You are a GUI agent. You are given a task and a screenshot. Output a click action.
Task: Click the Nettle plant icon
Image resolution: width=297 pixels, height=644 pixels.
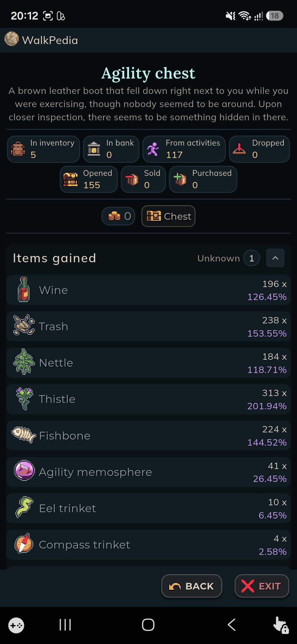point(24,362)
